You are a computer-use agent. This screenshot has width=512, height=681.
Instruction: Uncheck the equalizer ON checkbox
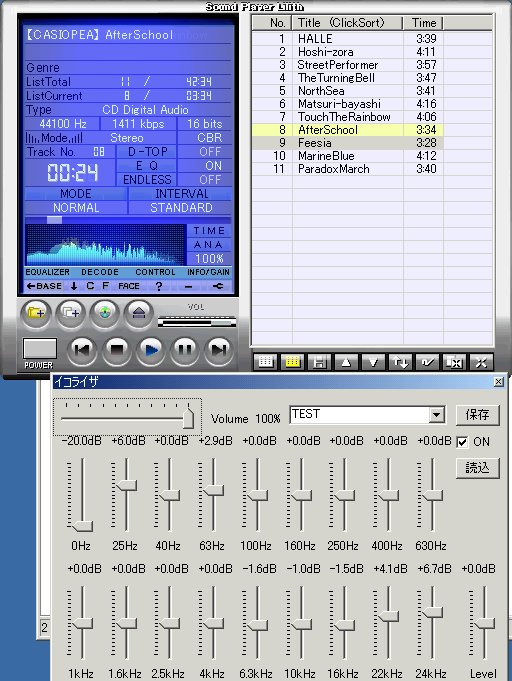(462, 442)
